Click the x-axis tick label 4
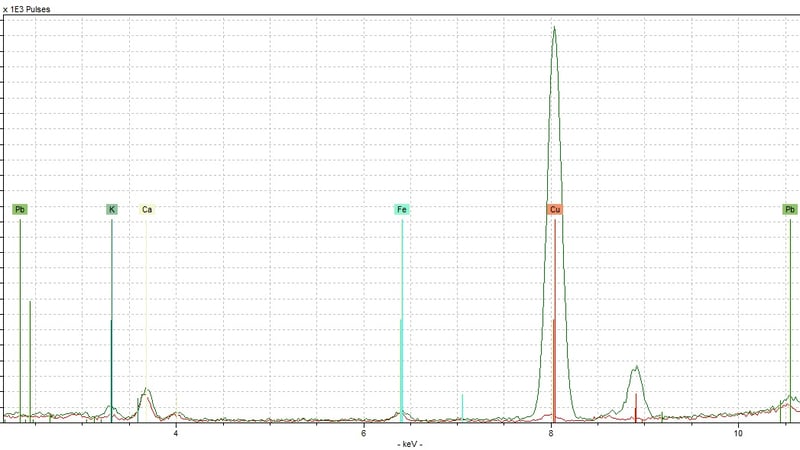This screenshot has width=800, height=450. point(176,432)
